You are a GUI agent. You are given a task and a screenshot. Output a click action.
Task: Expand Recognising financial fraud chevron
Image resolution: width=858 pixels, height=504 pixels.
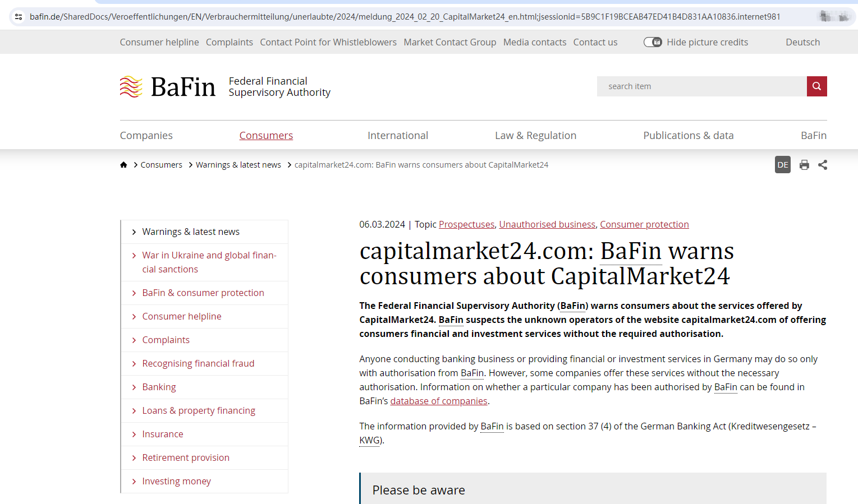(134, 364)
